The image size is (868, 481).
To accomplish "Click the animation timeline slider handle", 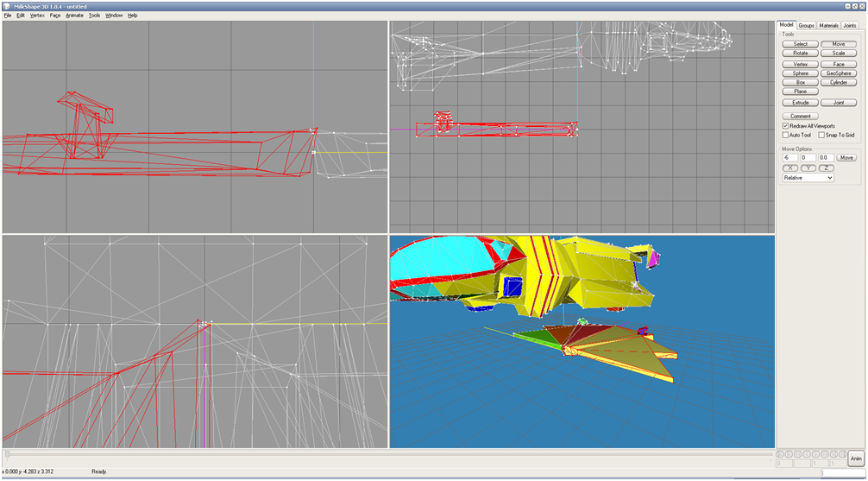I will [7, 454].
